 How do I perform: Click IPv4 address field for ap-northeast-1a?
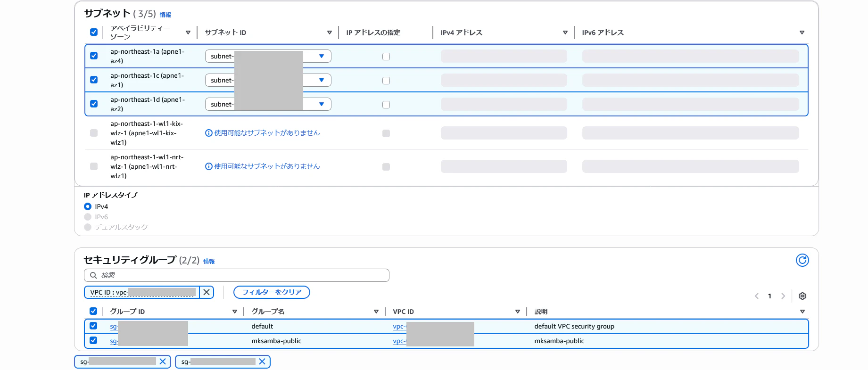(504, 56)
